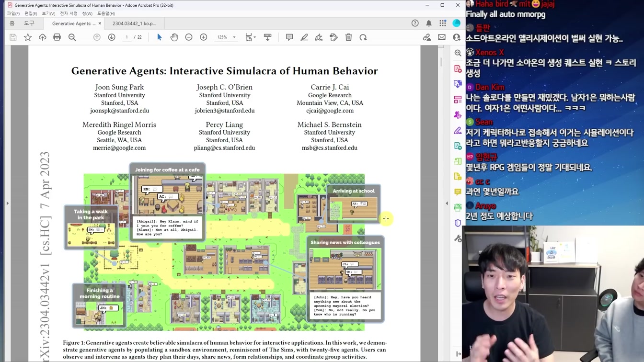
Task: Open the 도움말(H) menu
Action: tap(106, 13)
